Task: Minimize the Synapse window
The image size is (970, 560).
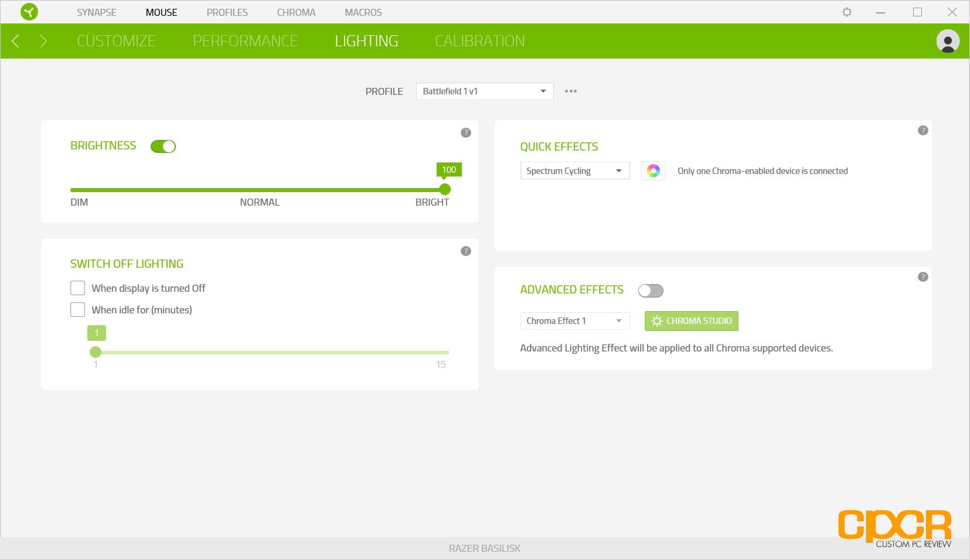Action: tap(880, 12)
